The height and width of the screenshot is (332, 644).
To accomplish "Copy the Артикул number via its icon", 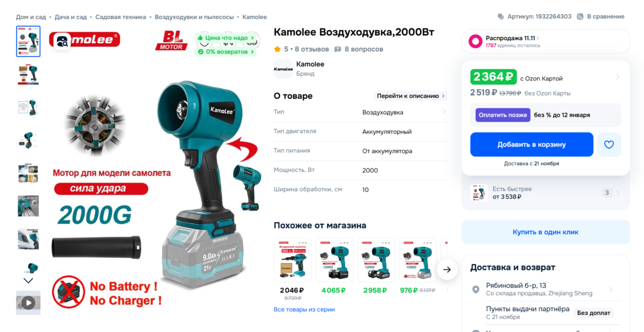I will [500, 17].
